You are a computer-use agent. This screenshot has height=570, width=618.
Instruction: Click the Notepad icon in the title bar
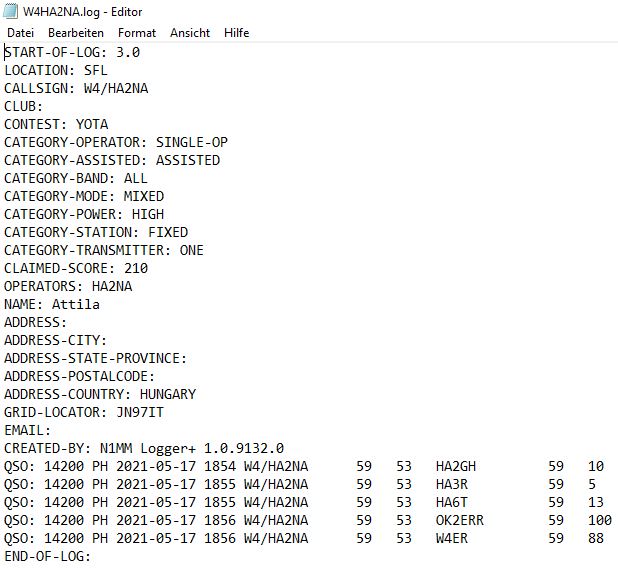(x=11, y=12)
